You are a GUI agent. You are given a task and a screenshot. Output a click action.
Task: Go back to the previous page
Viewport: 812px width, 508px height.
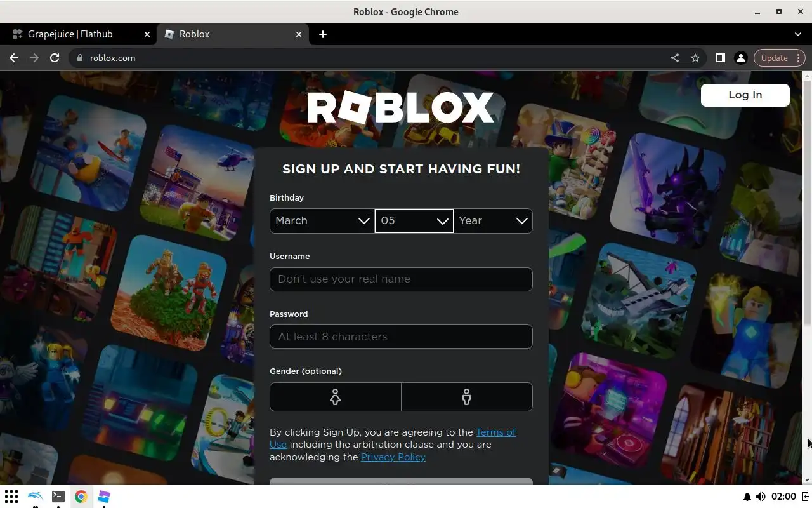click(x=14, y=58)
